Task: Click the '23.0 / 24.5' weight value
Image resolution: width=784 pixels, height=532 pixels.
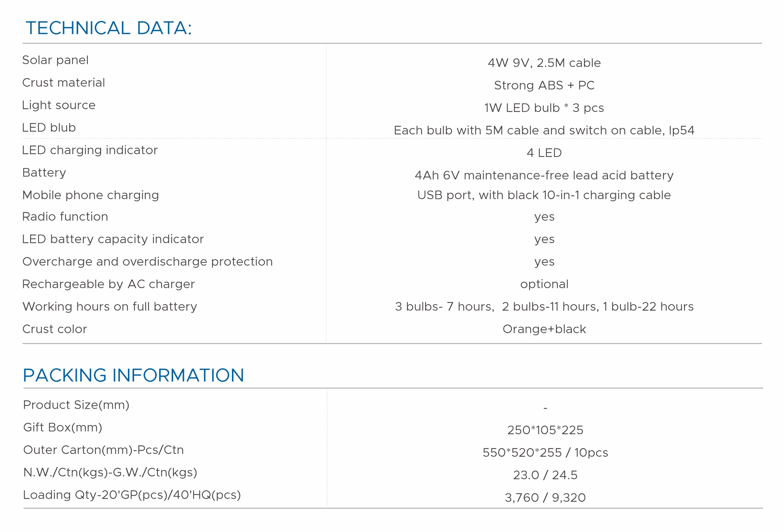Action: (x=545, y=475)
